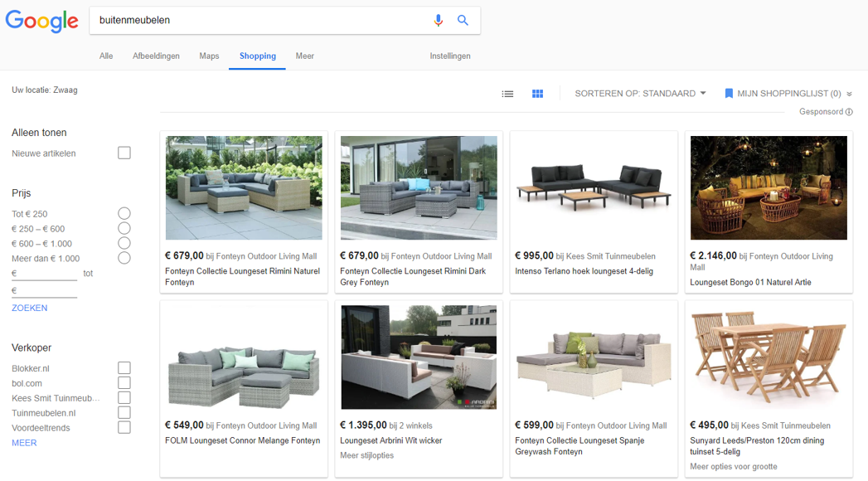868x481 pixels.
Task: Tick the bol.com seller checkbox
Action: pos(124,383)
